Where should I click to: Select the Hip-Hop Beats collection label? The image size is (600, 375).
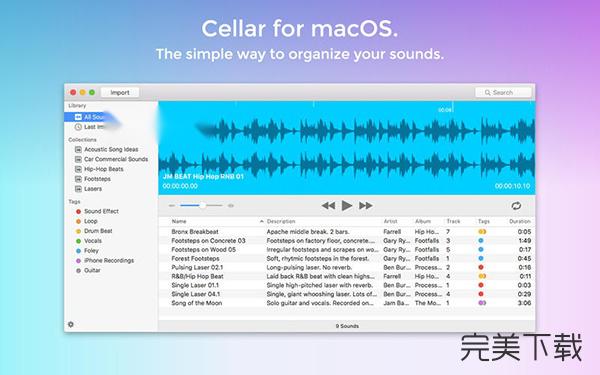[104, 169]
